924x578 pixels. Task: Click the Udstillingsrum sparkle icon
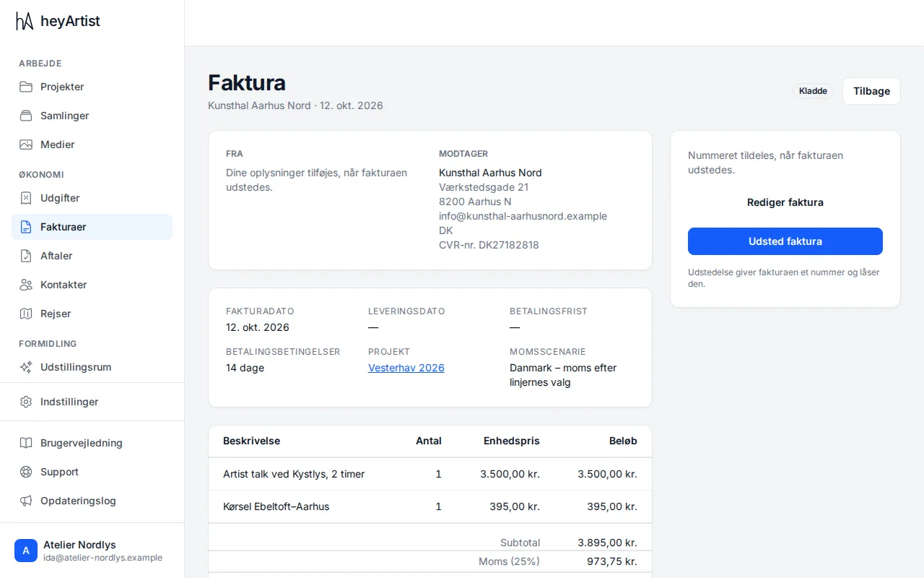pos(26,367)
